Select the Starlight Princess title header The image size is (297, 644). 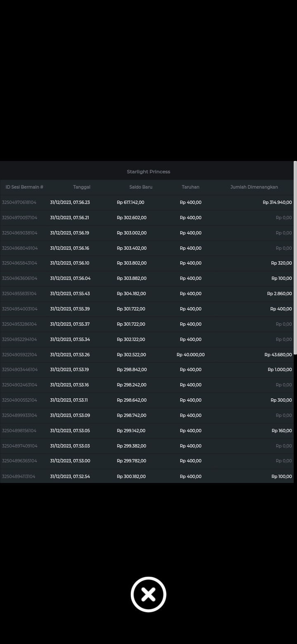(148, 172)
